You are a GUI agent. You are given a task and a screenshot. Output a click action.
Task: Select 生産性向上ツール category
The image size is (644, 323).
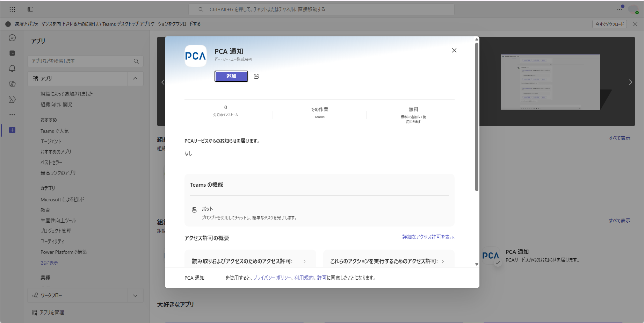58,221
